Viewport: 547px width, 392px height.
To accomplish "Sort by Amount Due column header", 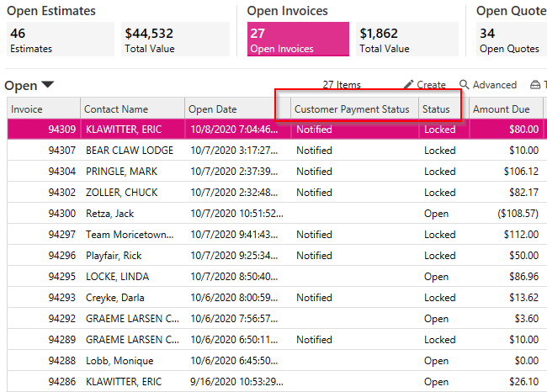I will click(x=506, y=109).
